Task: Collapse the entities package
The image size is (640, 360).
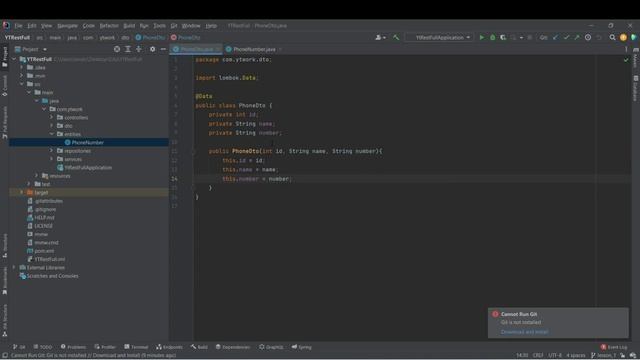Action: pos(52,134)
